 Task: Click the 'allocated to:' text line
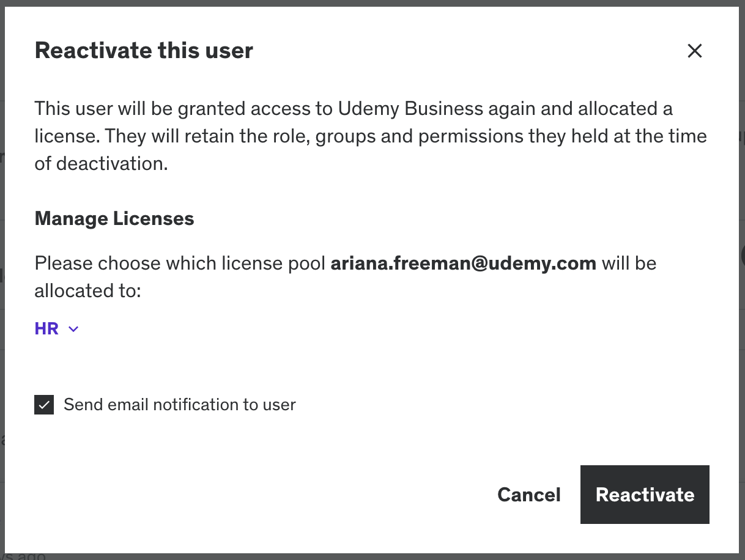coord(88,290)
